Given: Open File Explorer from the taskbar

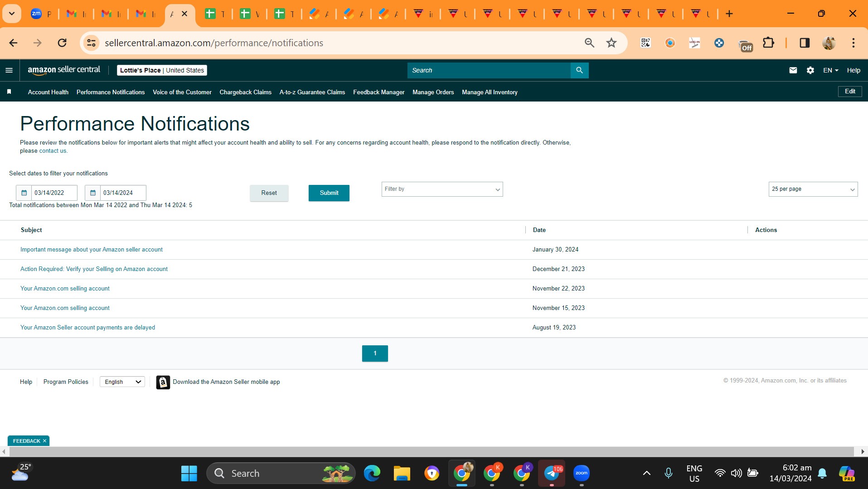Looking at the screenshot, I should click(402, 474).
